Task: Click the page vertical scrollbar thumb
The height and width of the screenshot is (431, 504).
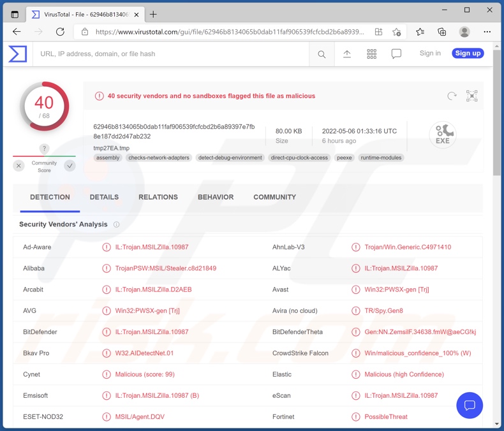Action: (x=496, y=112)
